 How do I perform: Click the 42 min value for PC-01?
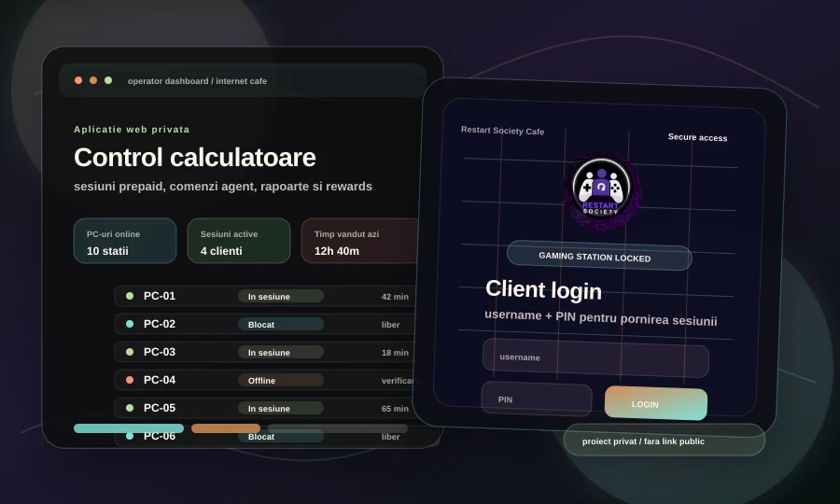395,296
